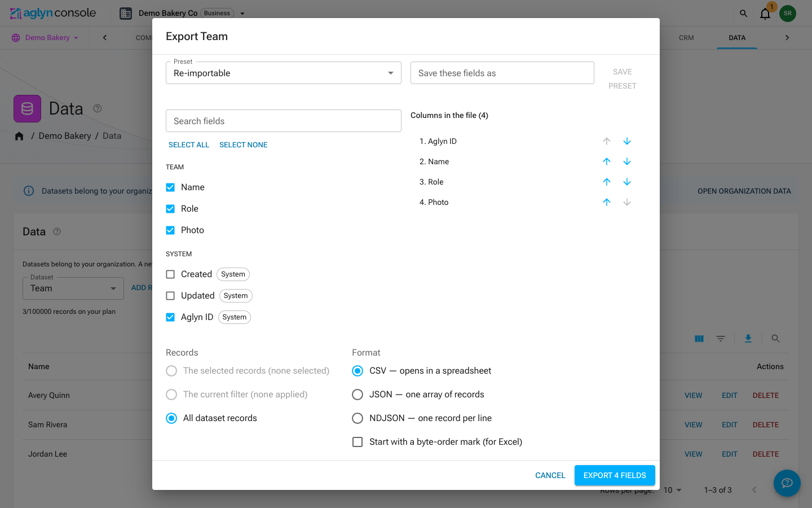The width and height of the screenshot is (812, 508).
Task: Uncheck the Aglyn ID system field
Action: pos(170,317)
